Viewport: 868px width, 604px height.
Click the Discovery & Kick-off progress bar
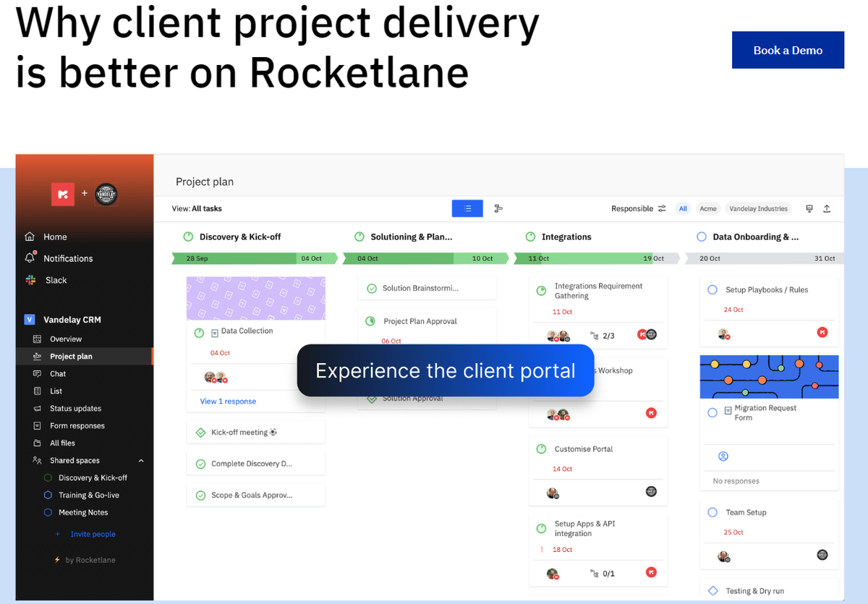pos(255,258)
